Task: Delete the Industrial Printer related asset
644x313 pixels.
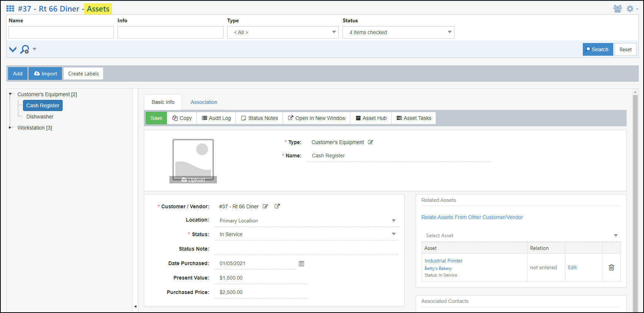Action: 611,267
